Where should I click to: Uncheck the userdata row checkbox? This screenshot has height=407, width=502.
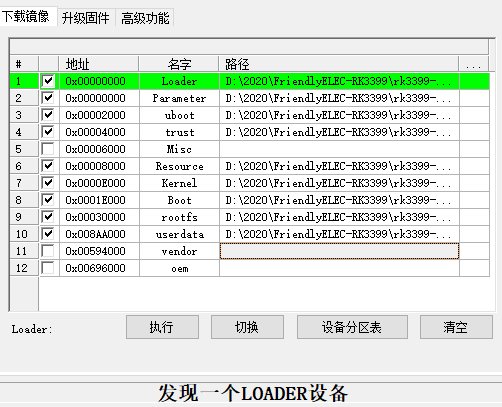[48, 234]
